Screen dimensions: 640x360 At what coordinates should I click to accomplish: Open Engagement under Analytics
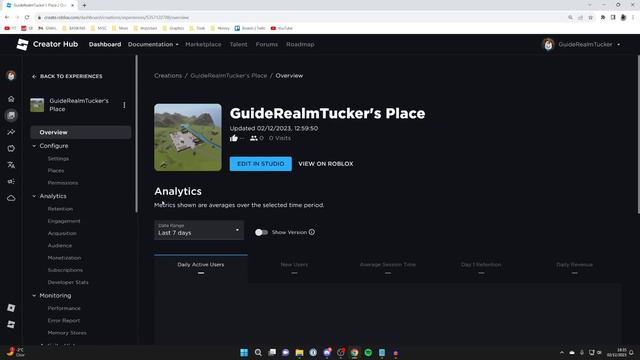tap(64, 221)
